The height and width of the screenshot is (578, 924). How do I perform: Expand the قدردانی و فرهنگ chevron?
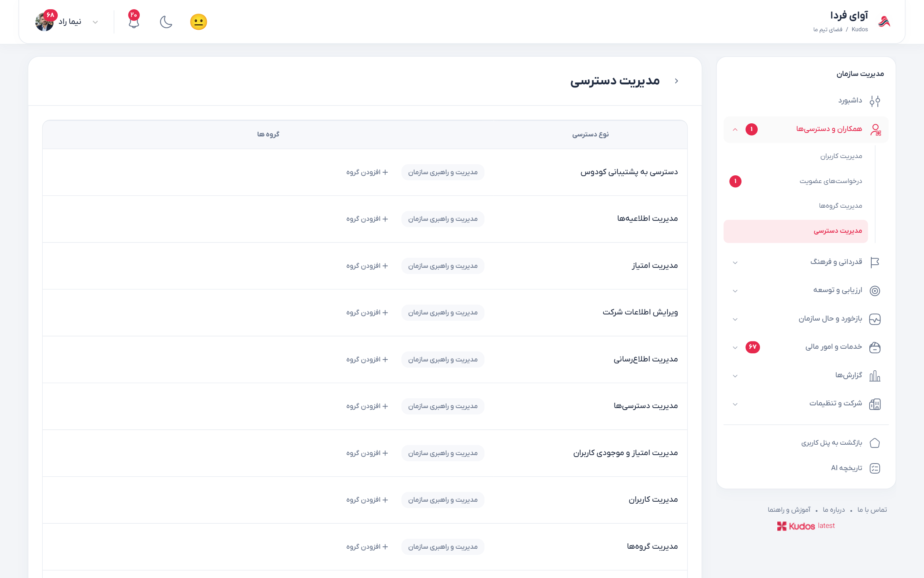(735, 263)
